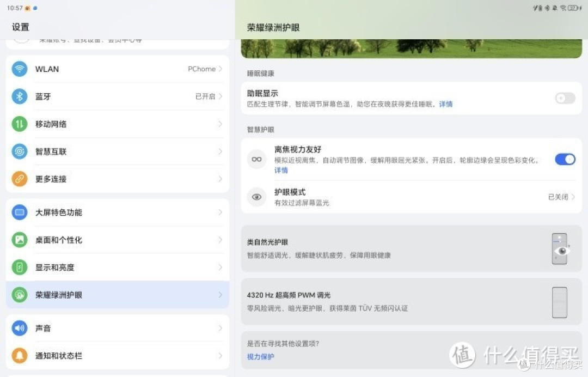Disable the 离焦视力友好 switch
The width and height of the screenshot is (588, 377).
click(x=565, y=160)
